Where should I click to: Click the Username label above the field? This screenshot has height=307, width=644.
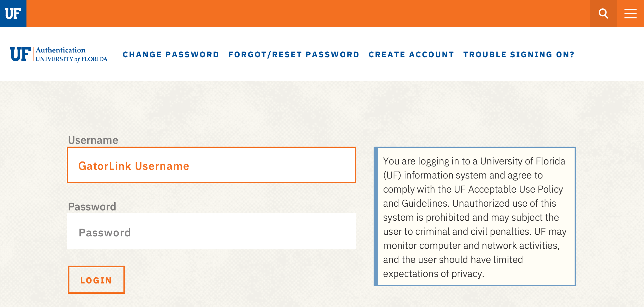click(93, 140)
